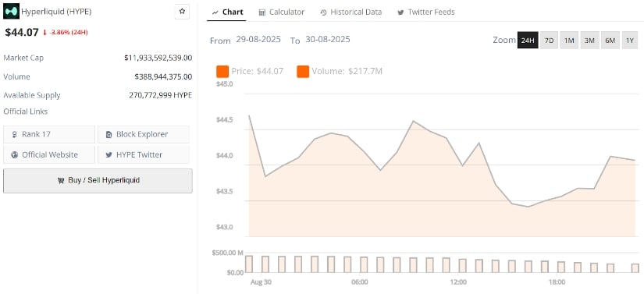Viewport: 644px width, 294px height.
Task: Click the Twitter icon on Twitter Feeds tab
Action: (x=400, y=12)
